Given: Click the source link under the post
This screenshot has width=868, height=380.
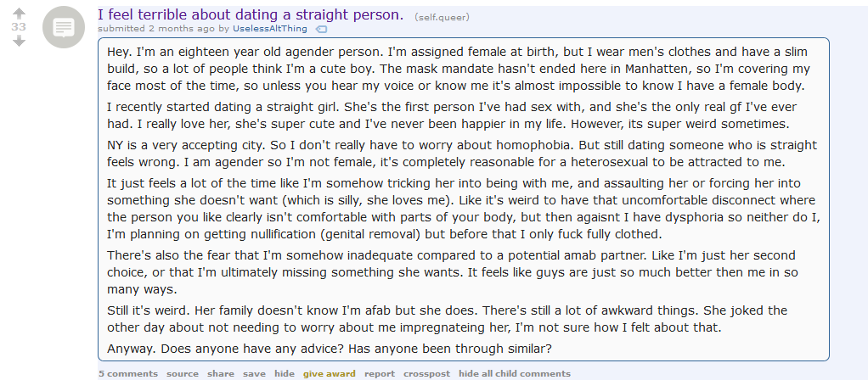Looking at the screenshot, I should click(182, 373).
